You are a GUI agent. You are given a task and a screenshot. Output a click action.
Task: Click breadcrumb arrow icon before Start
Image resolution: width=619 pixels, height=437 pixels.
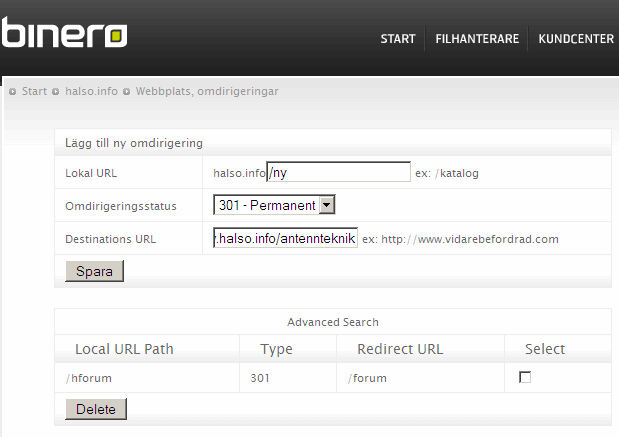click(x=13, y=92)
